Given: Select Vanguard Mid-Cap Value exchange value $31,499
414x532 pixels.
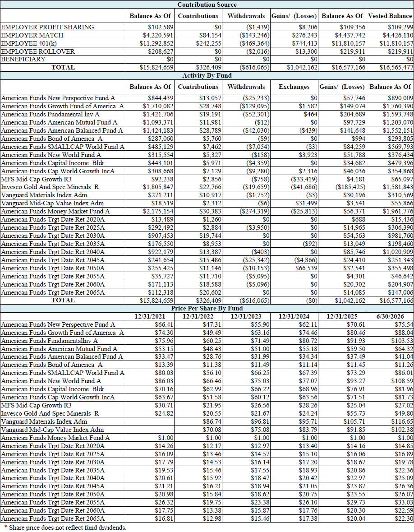Looking at the screenshot, I should [307, 203].
